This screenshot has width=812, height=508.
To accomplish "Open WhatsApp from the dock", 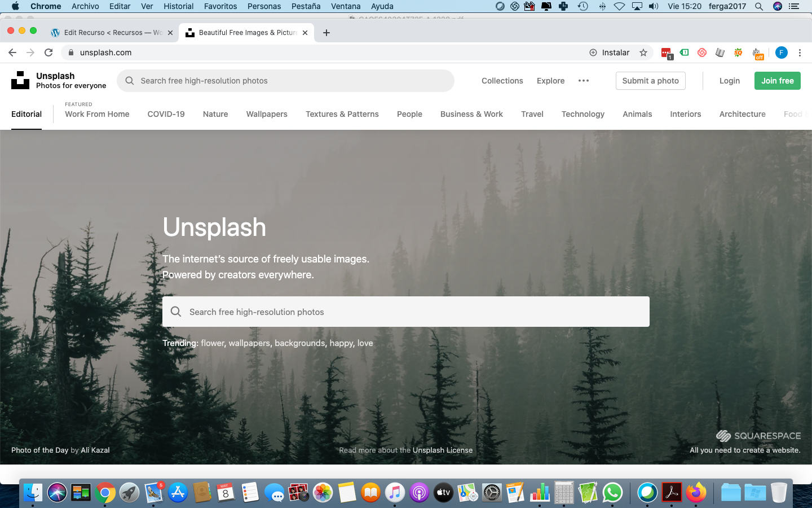I will point(612,493).
